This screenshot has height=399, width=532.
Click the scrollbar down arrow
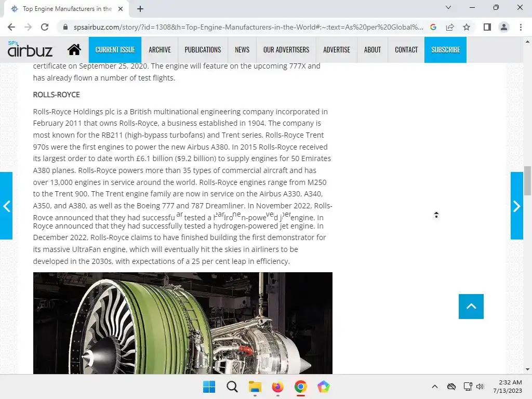click(527, 369)
